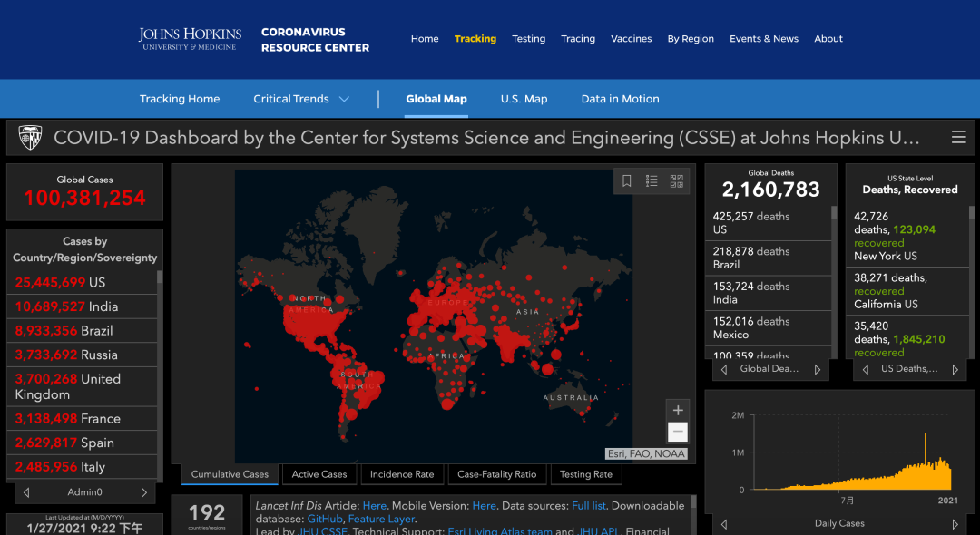
Task: Select Mexico deaths row, 152,016 deaths
Action: click(770, 327)
